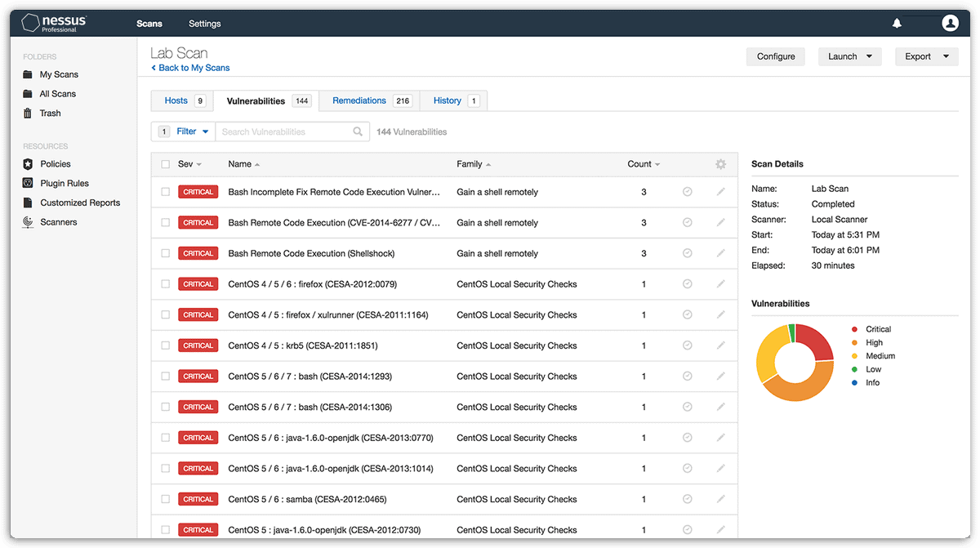The height and width of the screenshot is (548, 980).
Task: Open the notifications bell
Action: pos(898,24)
